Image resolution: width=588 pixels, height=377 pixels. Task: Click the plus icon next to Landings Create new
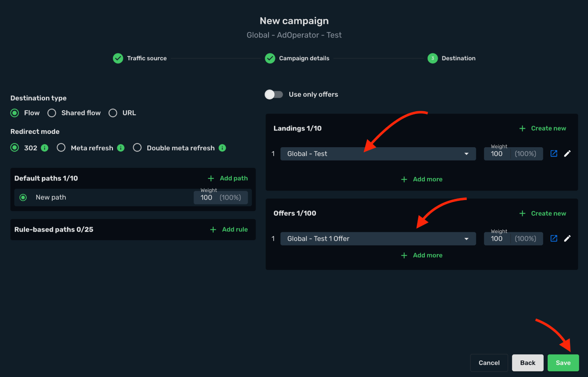[522, 128]
